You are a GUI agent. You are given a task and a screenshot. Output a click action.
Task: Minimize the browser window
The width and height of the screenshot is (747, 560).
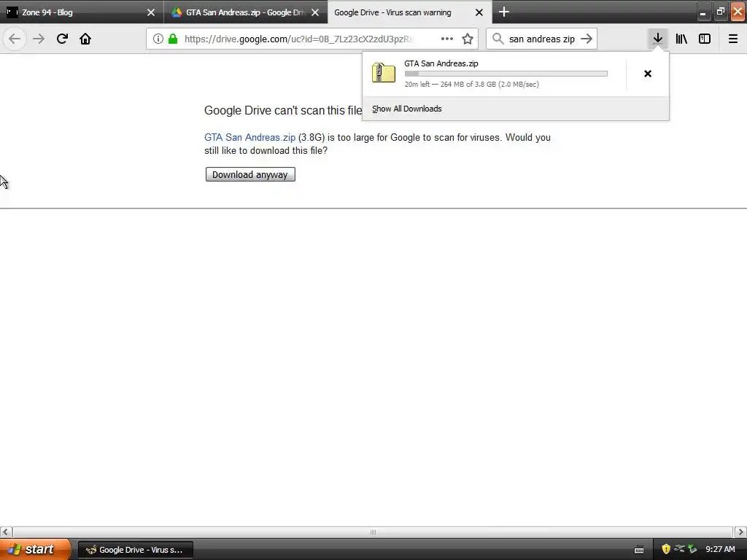click(x=703, y=12)
